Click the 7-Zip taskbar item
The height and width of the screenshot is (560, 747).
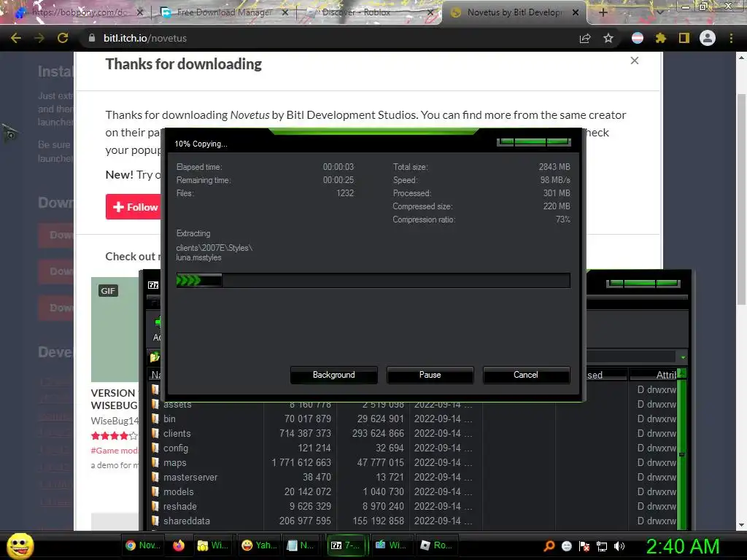point(345,545)
